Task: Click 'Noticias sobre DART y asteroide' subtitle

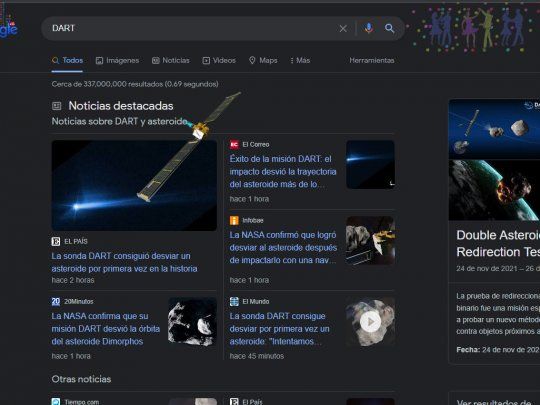Action: click(x=120, y=121)
